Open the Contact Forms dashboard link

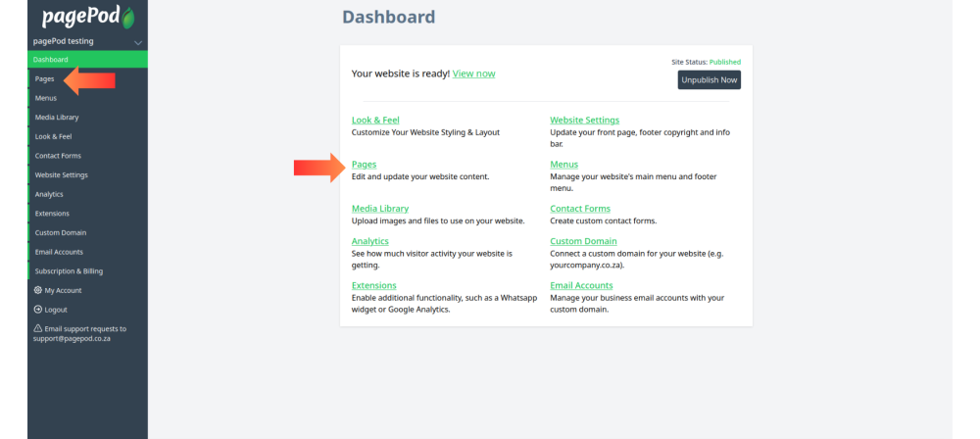(580, 209)
